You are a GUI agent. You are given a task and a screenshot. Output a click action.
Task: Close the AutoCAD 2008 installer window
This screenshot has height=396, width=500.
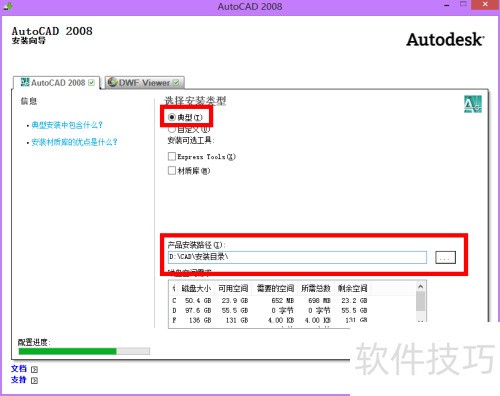click(x=485, y=5)
